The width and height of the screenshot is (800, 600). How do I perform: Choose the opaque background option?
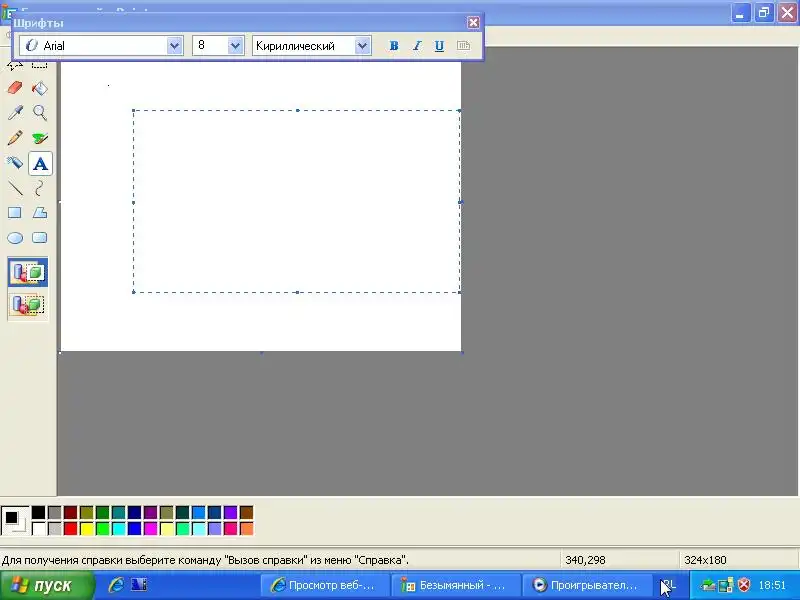(28, 271)
